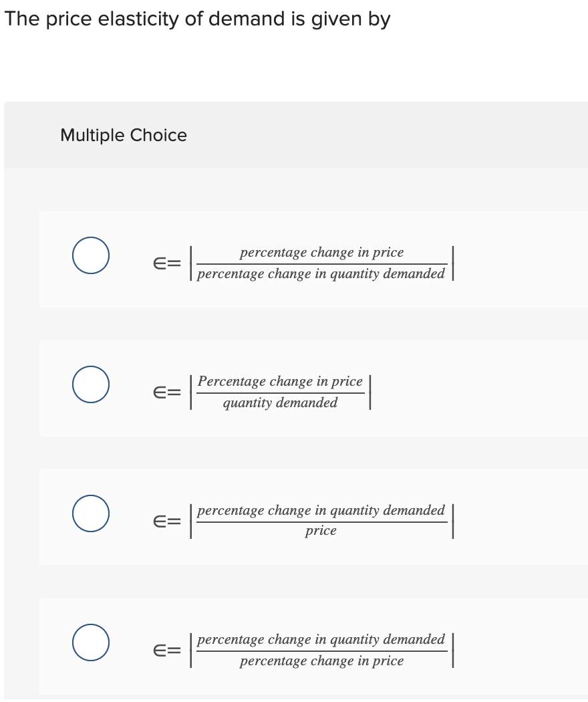Viewport: 588px width, 702px height.
Task: Select the first answer's radio button
Action: [90, 255]
